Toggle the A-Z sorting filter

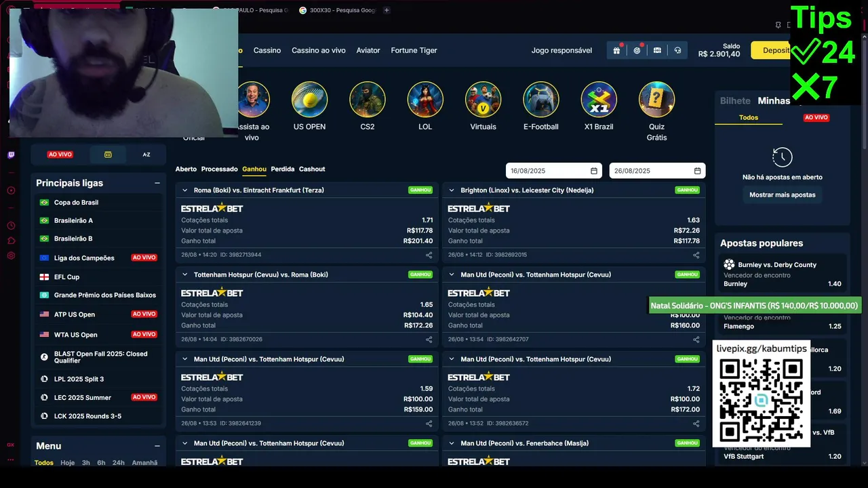pos(146,155)
